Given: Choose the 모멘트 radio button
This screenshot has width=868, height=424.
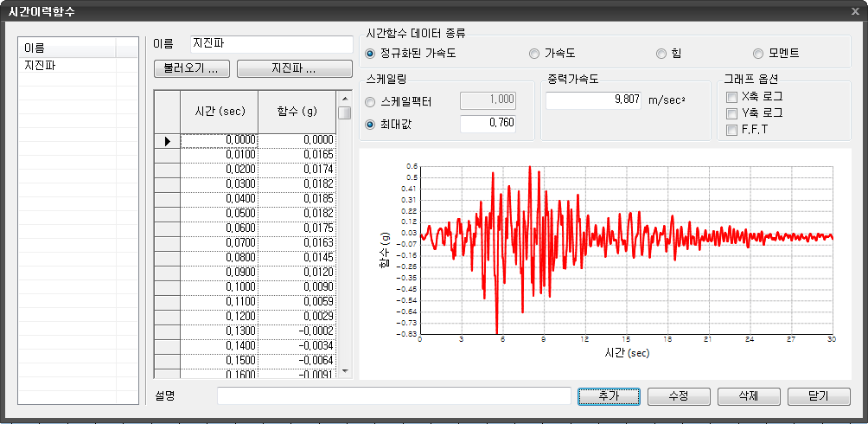Looking at the screenshot, I should [x=758, y=54].
